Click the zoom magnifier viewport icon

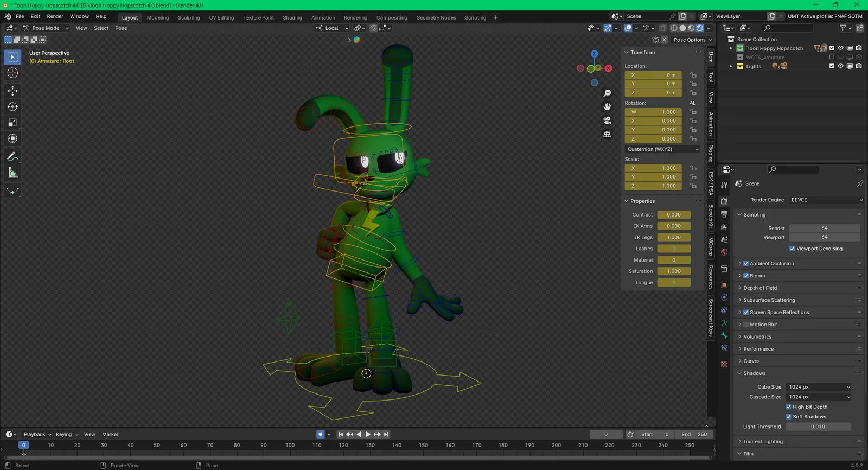click(607, 93)
